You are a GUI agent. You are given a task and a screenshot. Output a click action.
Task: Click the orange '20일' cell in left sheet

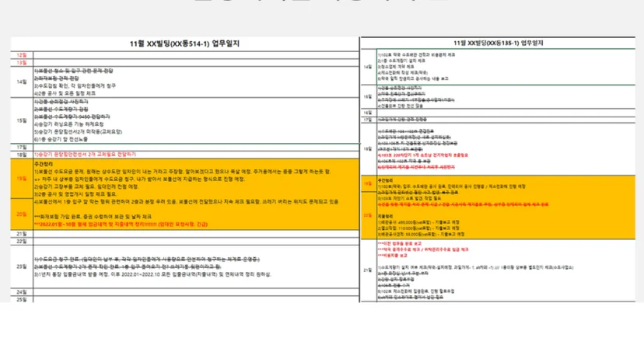point(22,214)
